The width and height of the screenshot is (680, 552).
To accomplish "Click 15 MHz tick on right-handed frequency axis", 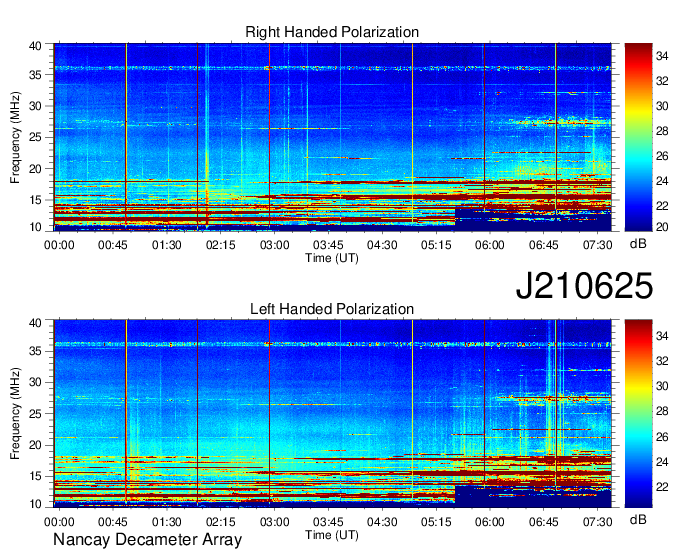I will click(35, 200).
